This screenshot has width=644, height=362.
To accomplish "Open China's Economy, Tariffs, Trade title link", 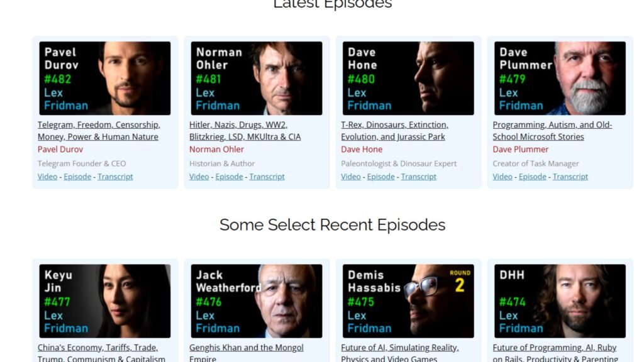I will [x=101, y=353].
